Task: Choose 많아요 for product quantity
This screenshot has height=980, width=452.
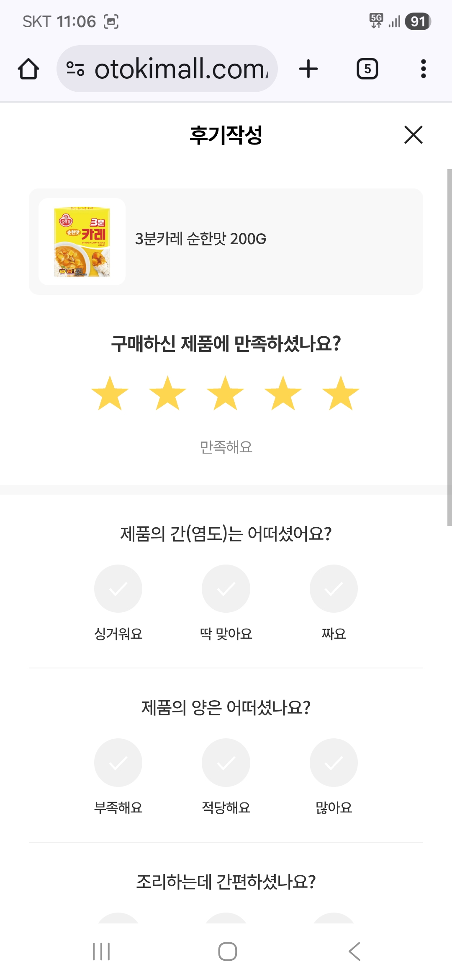Action: 334,763
